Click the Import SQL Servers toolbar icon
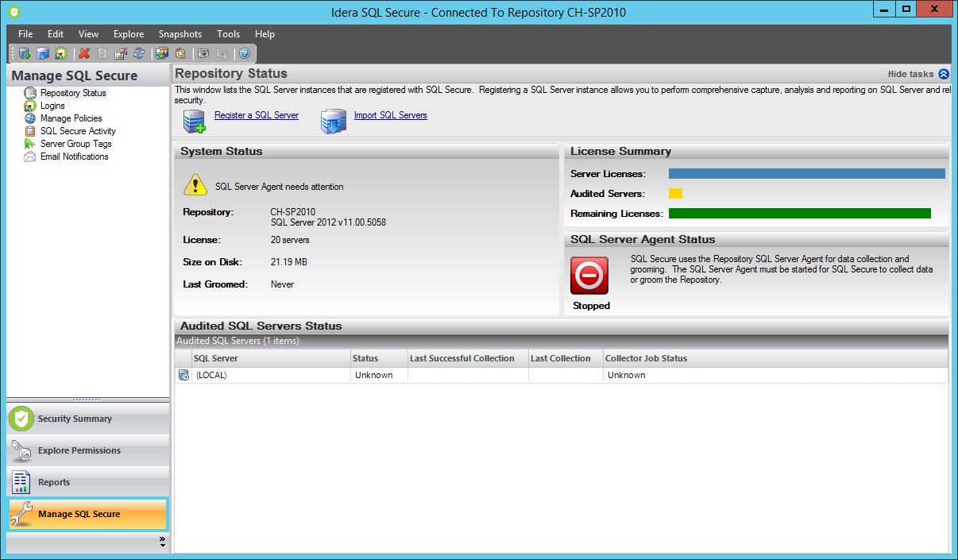Image resolution: width=958 pixels, height=560 pixels. (43, 53)
